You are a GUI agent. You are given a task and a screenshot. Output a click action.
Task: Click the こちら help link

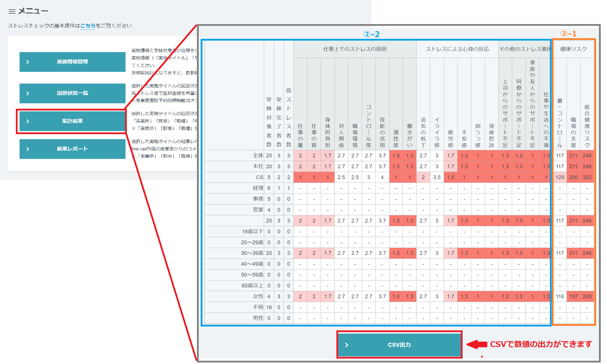(88, 26)
